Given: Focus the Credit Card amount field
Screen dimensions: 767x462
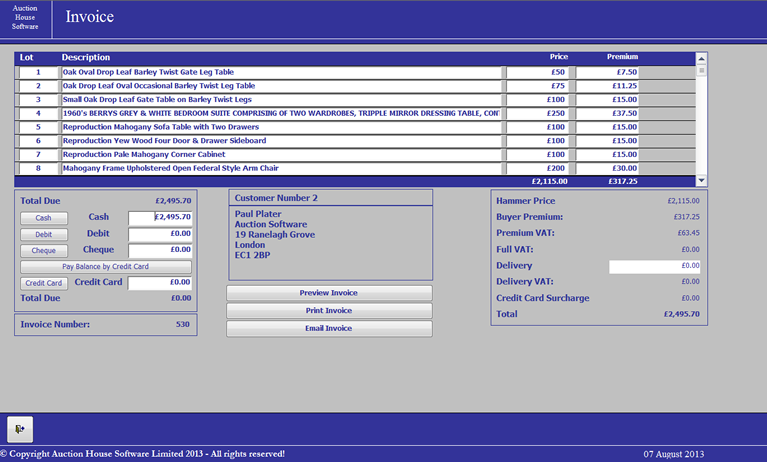Looking at the screenshot, I should [x=160, y=283].
